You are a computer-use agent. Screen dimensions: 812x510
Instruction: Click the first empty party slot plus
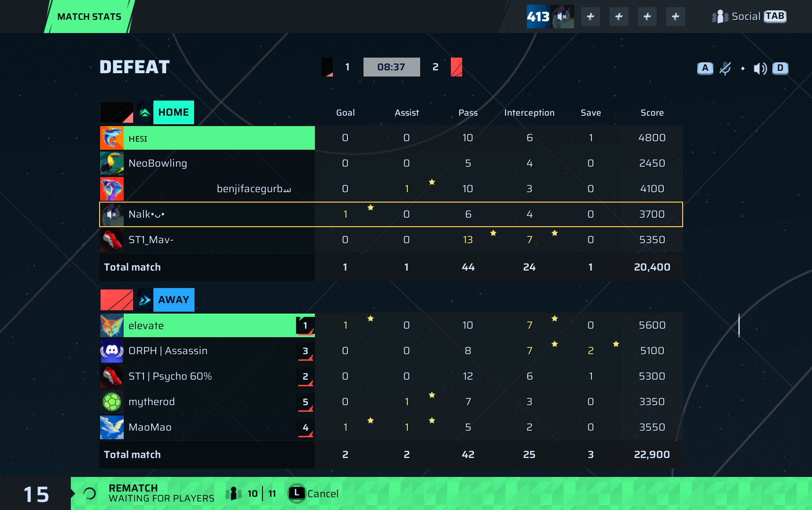[x=590, y=17]
